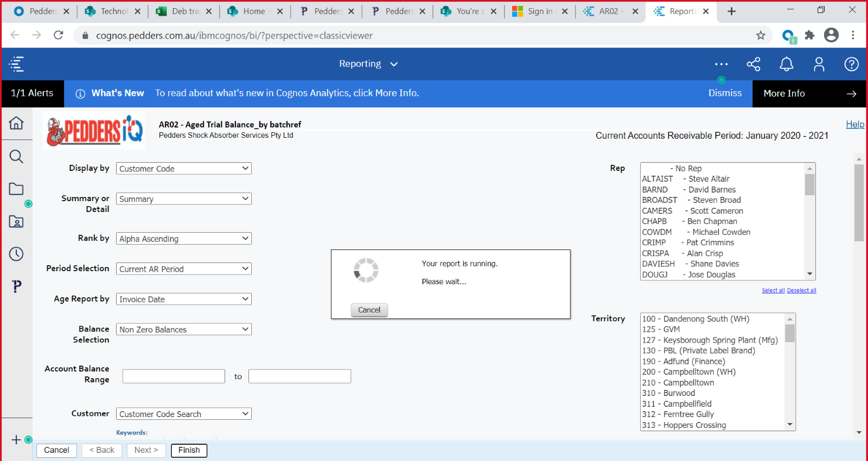Click the More Info arrow icon

click(851, 93)
